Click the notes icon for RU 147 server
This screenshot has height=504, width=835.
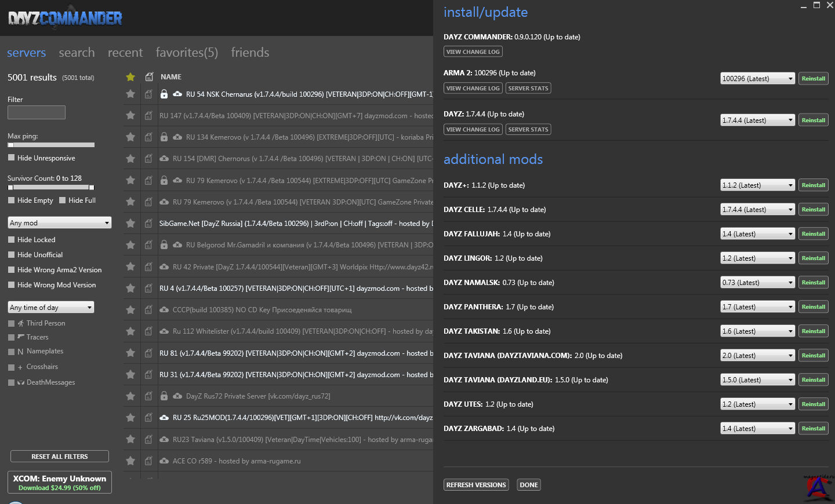tap(148, 115)
